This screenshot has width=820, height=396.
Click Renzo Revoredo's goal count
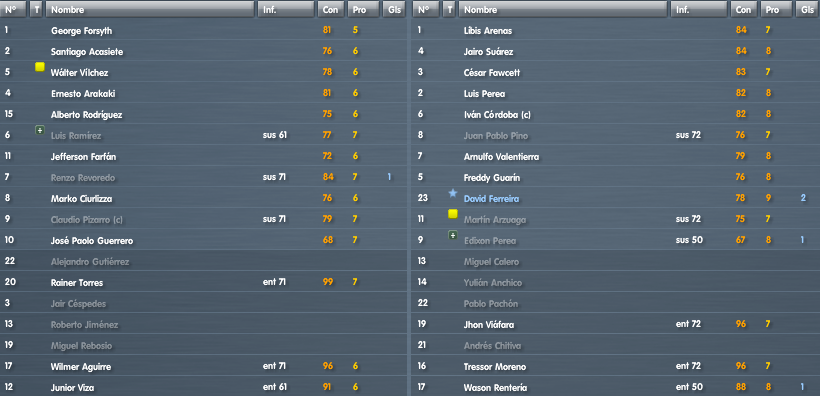pos(389,177)
